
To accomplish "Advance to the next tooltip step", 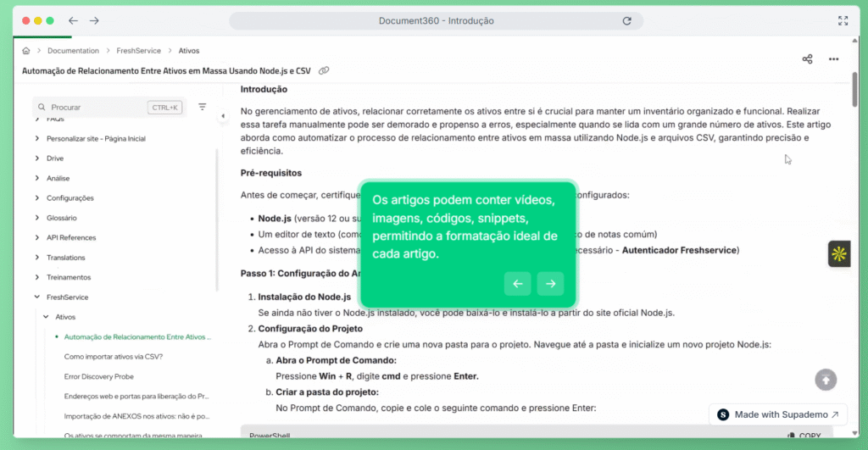I will coord(550,284).
